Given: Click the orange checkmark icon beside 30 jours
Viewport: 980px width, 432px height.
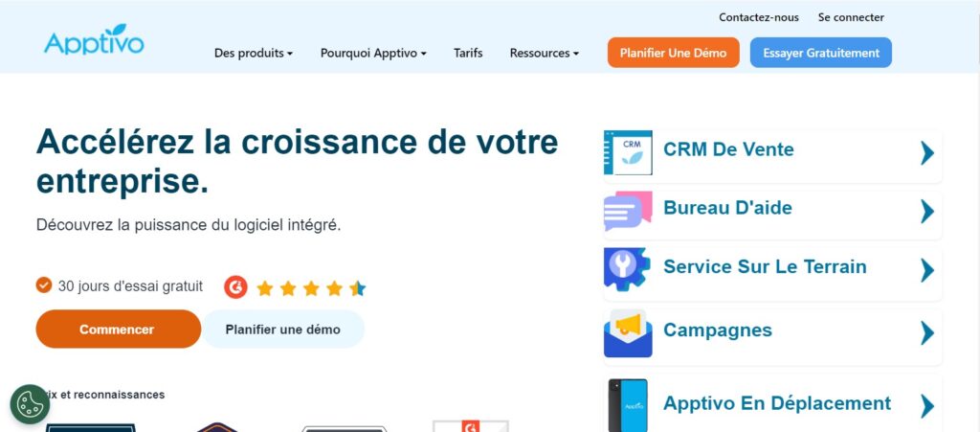Looking at the screenshot, I should click(44, 285).
